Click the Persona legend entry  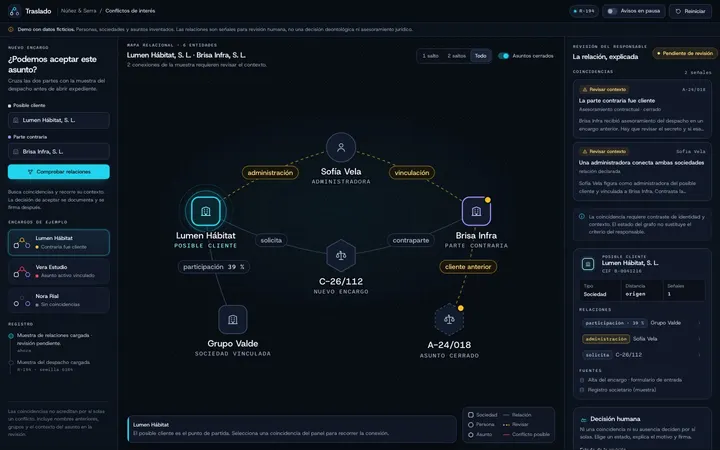tap(481, 425)
